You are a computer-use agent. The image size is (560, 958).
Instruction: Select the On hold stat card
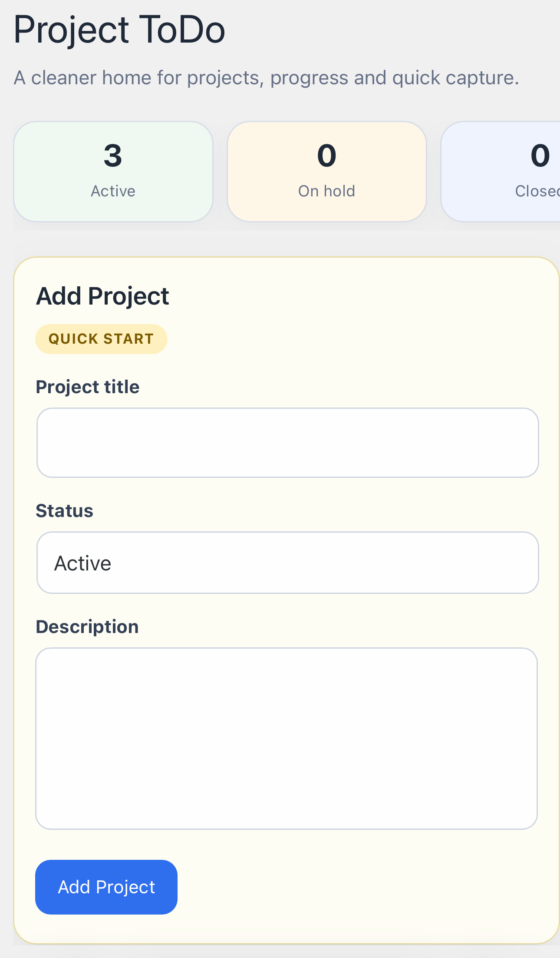coord(326,170)
